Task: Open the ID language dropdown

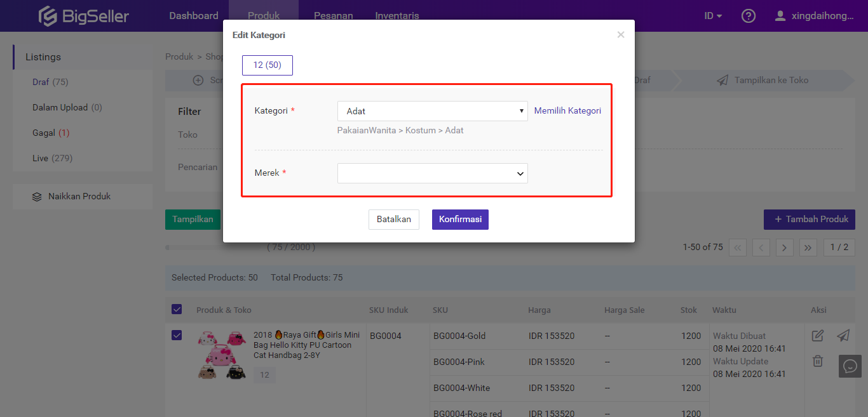Action: pyautogui.click(x=713, y=16)
